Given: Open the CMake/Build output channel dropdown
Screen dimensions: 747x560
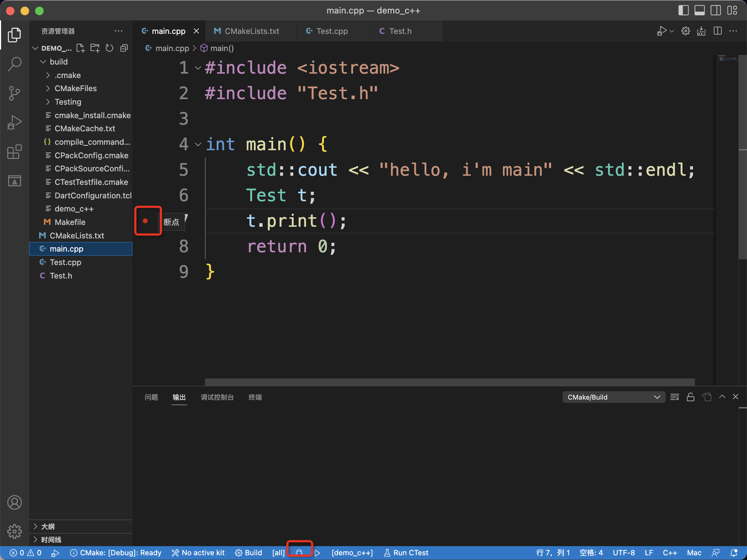Looking at the screenshot, I should click(x=614, y=397).
